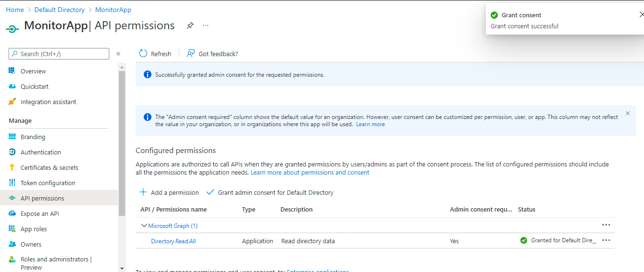Viewport: 644px width, 272px height.
Task: Close the Grant consent notification
Action: click(x=642, y=15)
